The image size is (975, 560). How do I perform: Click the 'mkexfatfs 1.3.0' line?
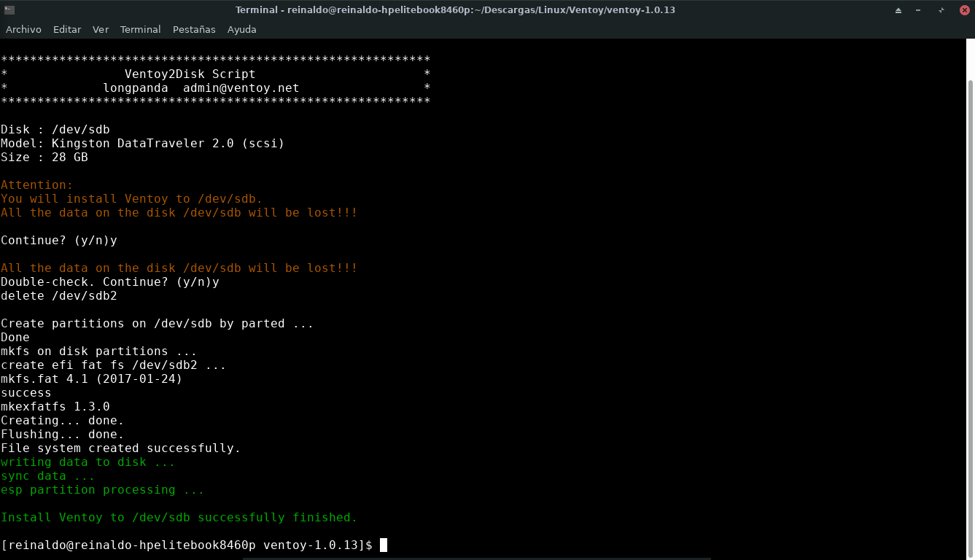coord(55,406)
